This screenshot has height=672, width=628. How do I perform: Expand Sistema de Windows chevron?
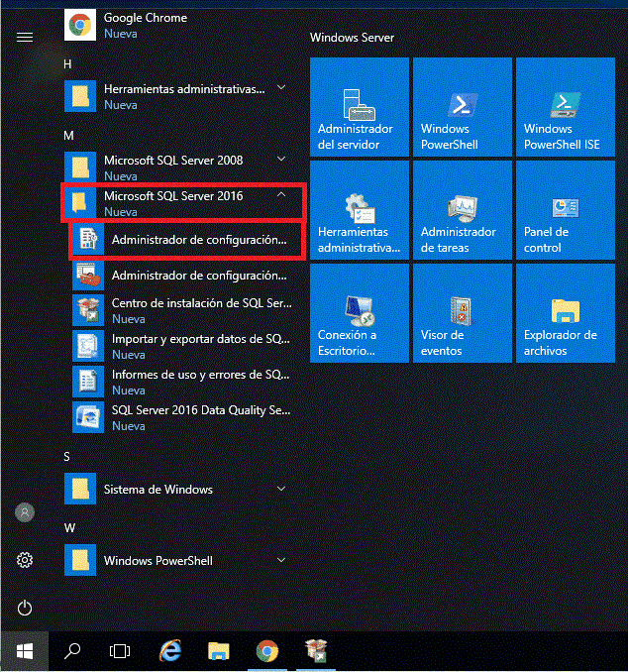tap(281, 489)
